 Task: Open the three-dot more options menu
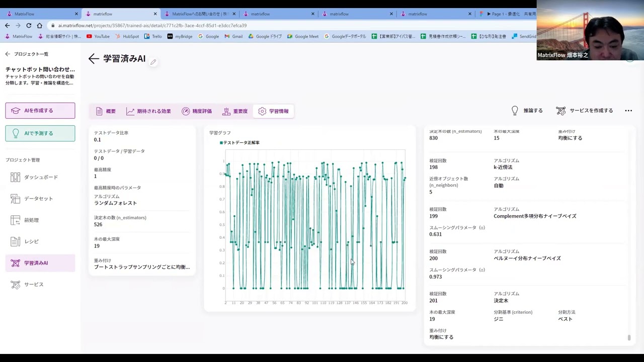[628, 111]
